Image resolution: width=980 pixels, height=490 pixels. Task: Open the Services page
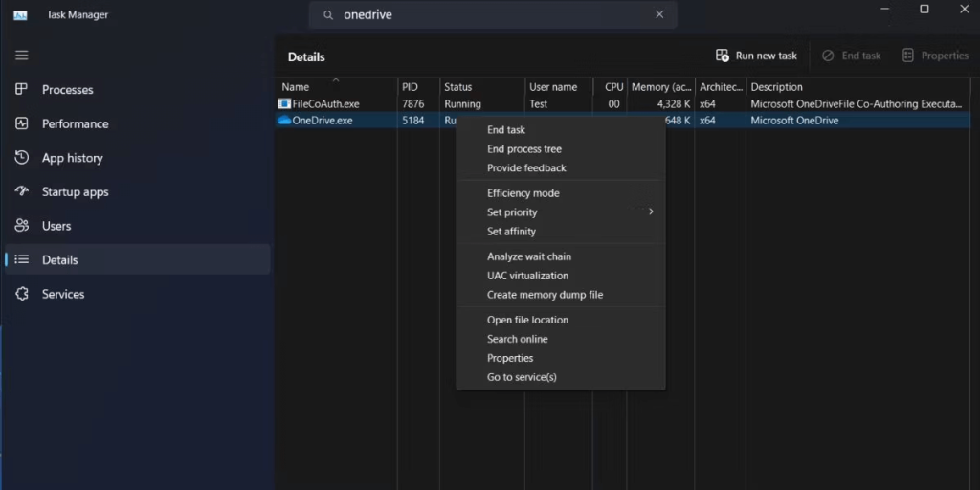point(138,294)
